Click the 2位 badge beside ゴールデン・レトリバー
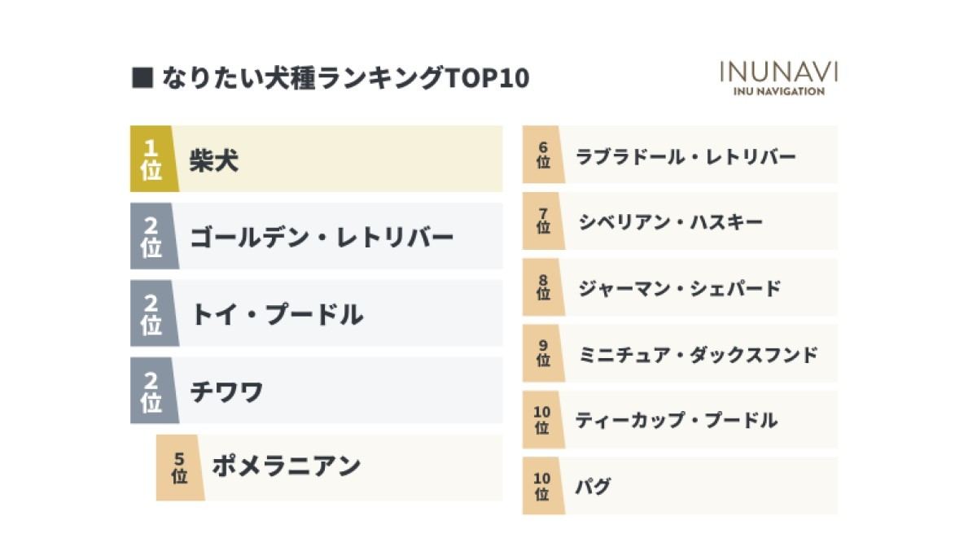 (x=152, y=236)
